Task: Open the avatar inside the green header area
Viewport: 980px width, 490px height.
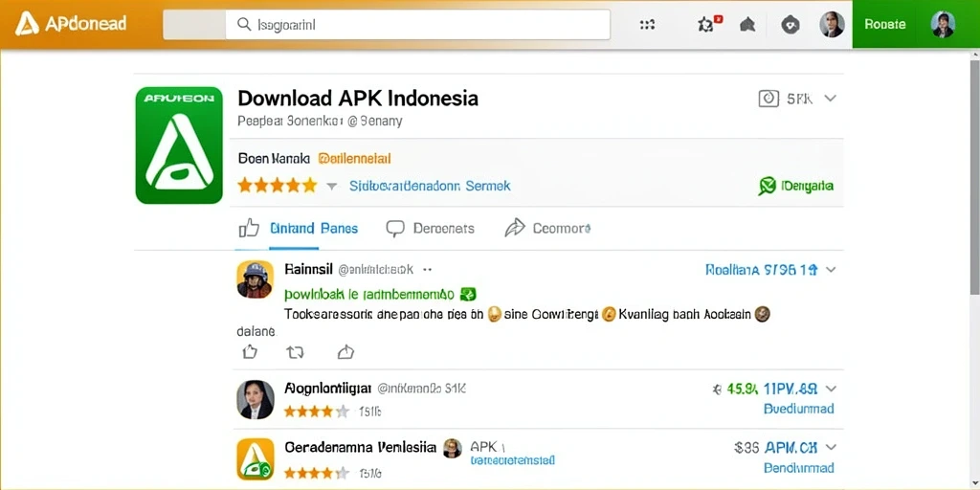Action: click(x=943, y=24)
